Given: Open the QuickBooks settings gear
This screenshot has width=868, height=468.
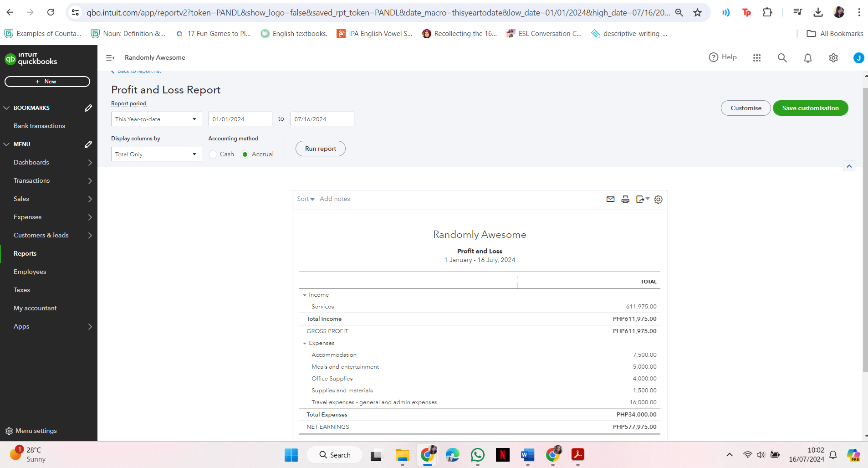Looking at the screenshot, I should [x=833, y=58].
